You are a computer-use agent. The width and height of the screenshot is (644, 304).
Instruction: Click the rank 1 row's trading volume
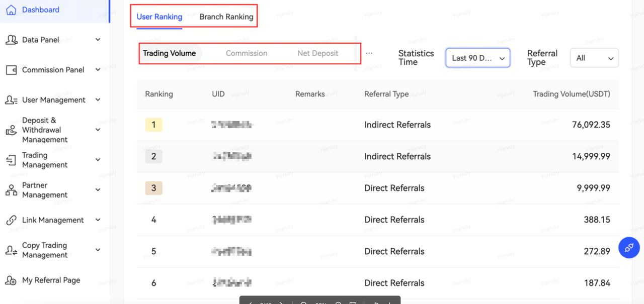[x=591, y=125]
